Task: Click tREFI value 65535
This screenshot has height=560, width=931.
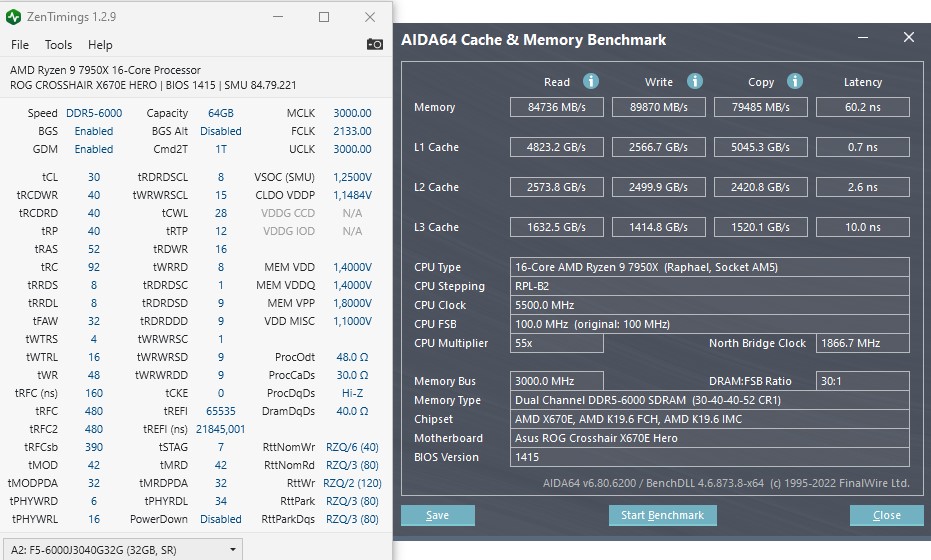Action: 220,411
